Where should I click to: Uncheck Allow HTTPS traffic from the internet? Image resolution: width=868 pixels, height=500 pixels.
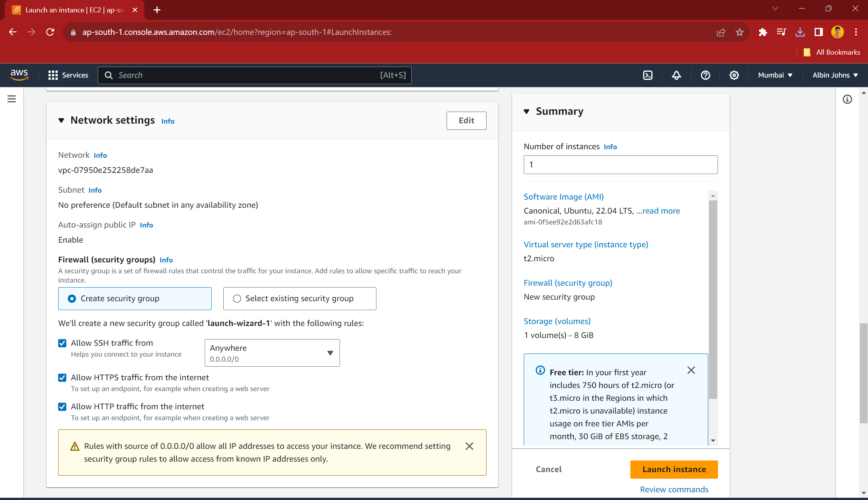[x=62, y=378]
